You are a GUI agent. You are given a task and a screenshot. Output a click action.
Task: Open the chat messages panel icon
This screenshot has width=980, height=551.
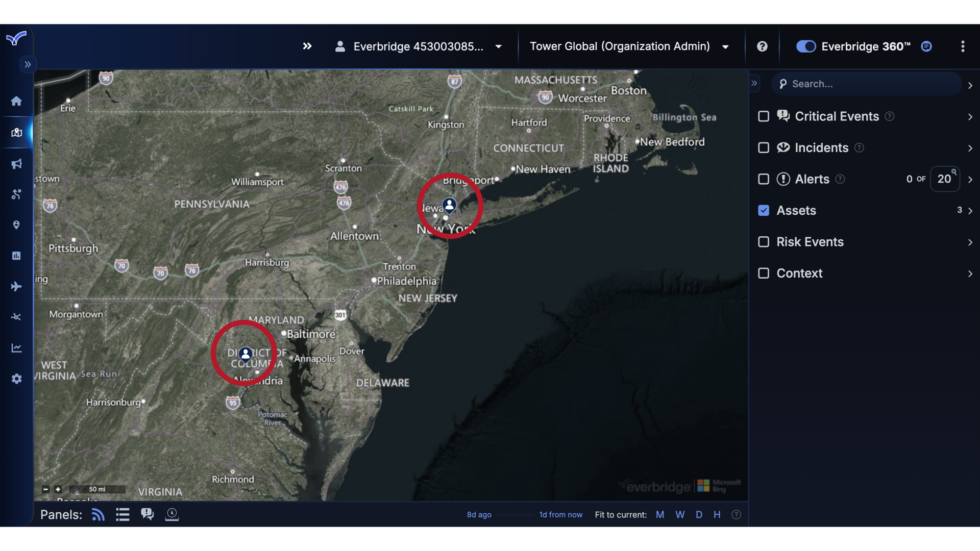click(x=147, y=514)
